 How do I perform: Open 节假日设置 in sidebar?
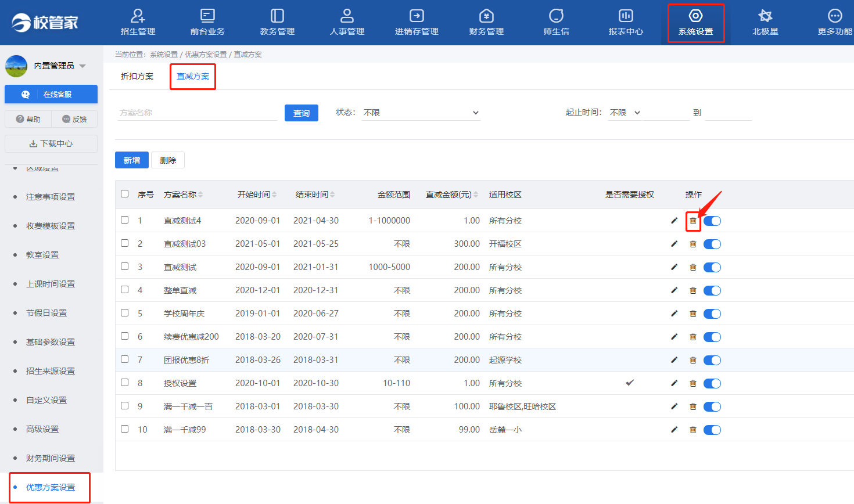click(46, 313)
